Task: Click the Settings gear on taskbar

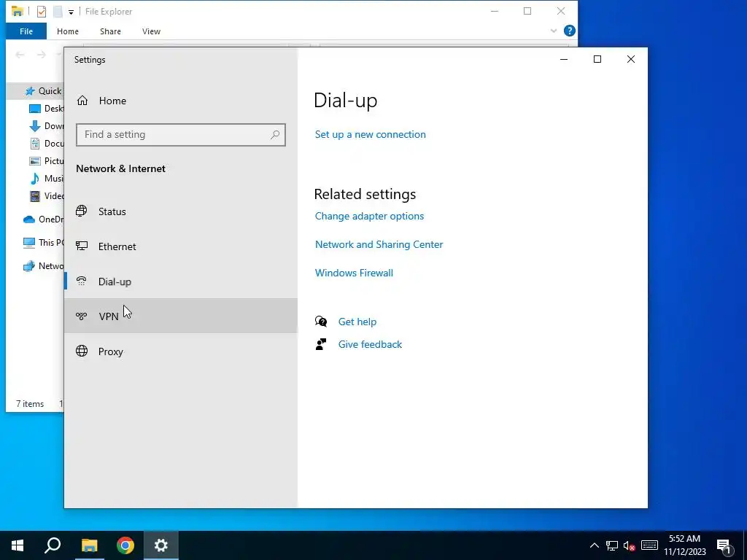Action: coord(161,545)
